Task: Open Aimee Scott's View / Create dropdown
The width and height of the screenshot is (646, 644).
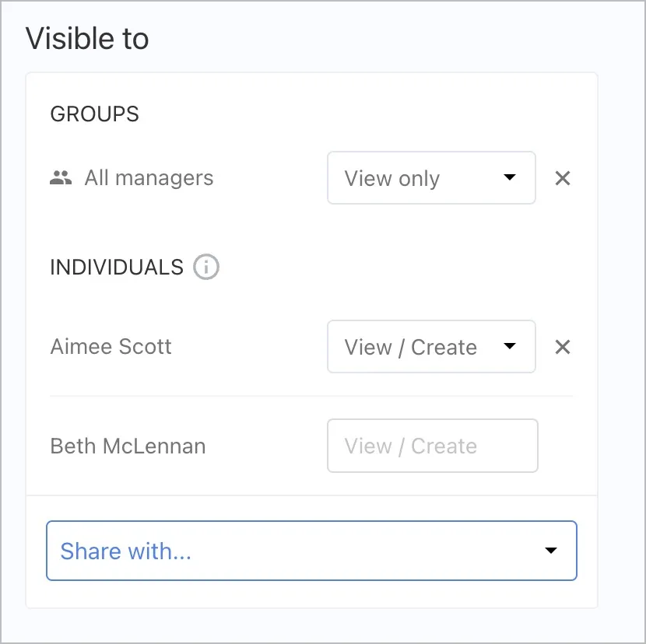Action: click(430, 347)
